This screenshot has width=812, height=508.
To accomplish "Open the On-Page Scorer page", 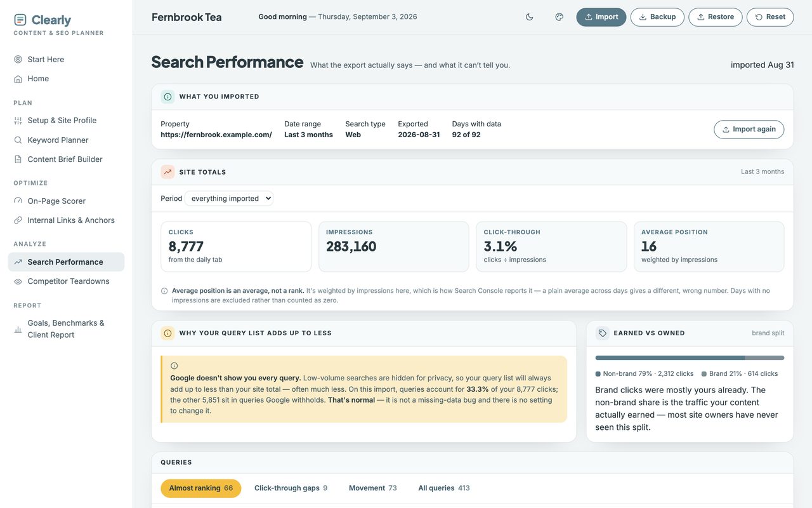I will coord(66,201).
